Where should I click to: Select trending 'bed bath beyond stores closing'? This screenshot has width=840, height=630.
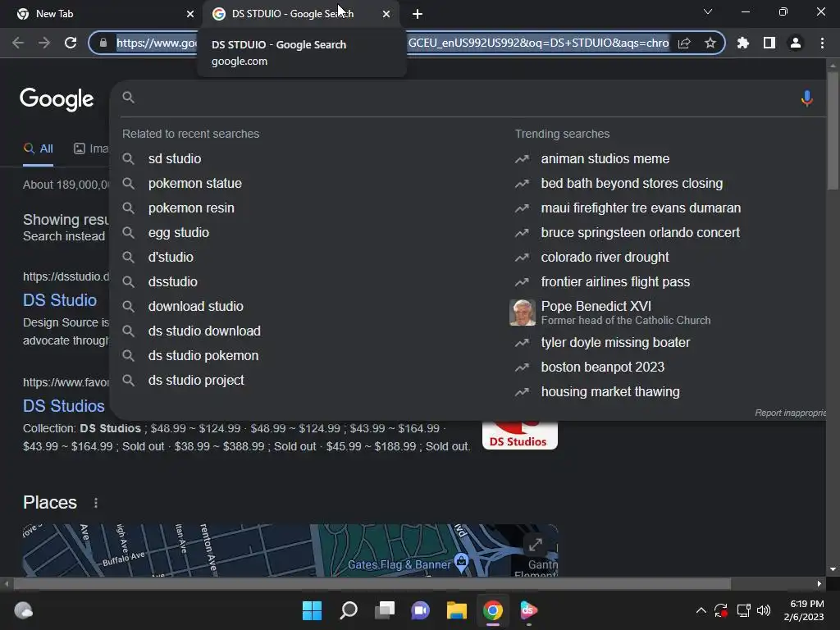pos(632,183)
